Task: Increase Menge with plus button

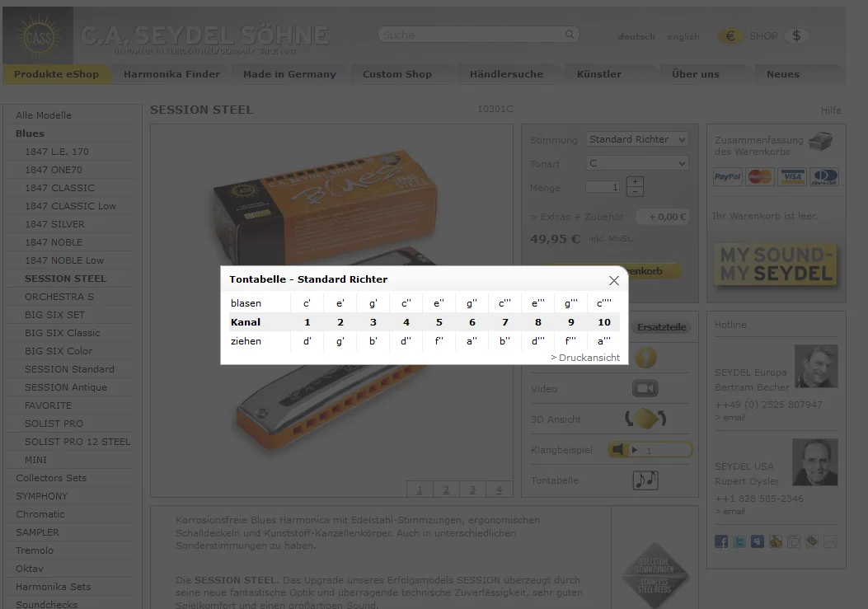Action: pyautogui.click(x=635, y=181)
